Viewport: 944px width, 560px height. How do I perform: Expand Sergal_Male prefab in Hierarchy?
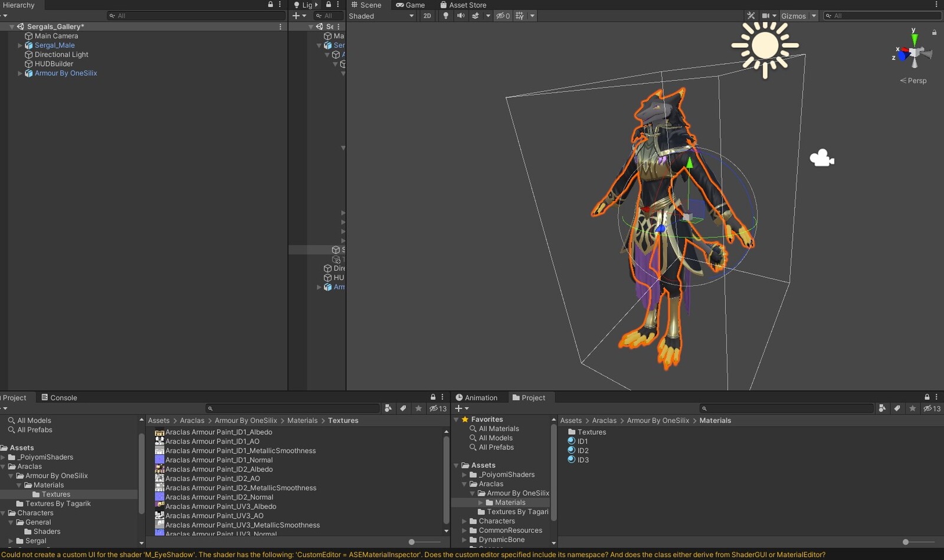point(19,45)
